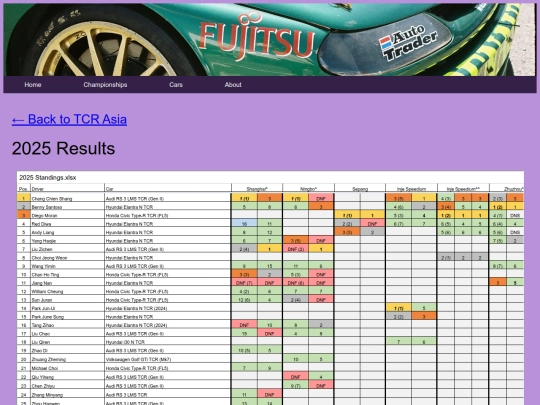Select driver Benny Santoso in row 2
This screenshot has width=540, height=405.
click(47, 207)
